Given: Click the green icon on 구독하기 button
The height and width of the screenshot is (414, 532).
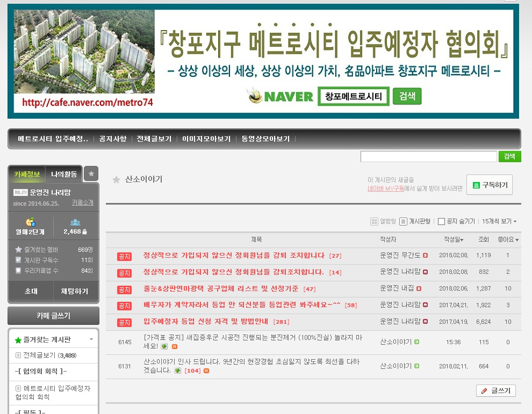Looking at the screenshot, I should pyautogui.click(x=476, y=185).
